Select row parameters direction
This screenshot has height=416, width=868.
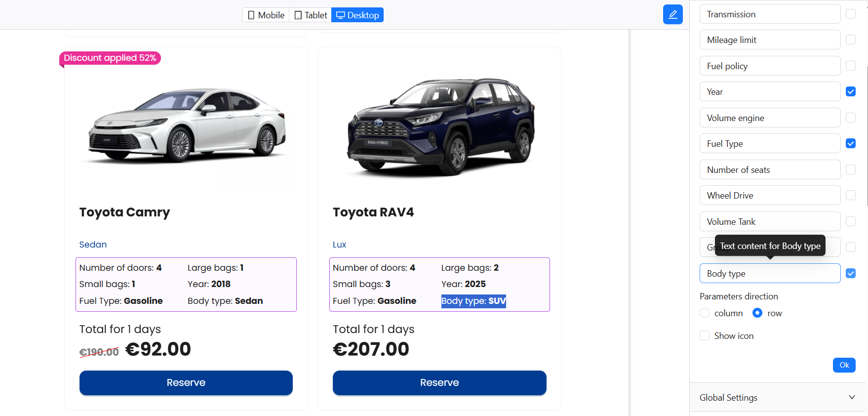[757, 313]
